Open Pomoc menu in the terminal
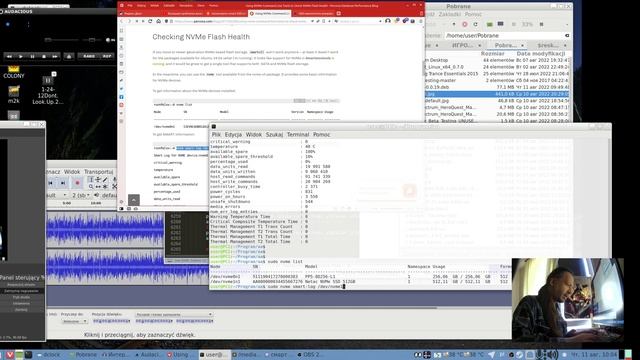The image size is (640, 360). point(322,134)
